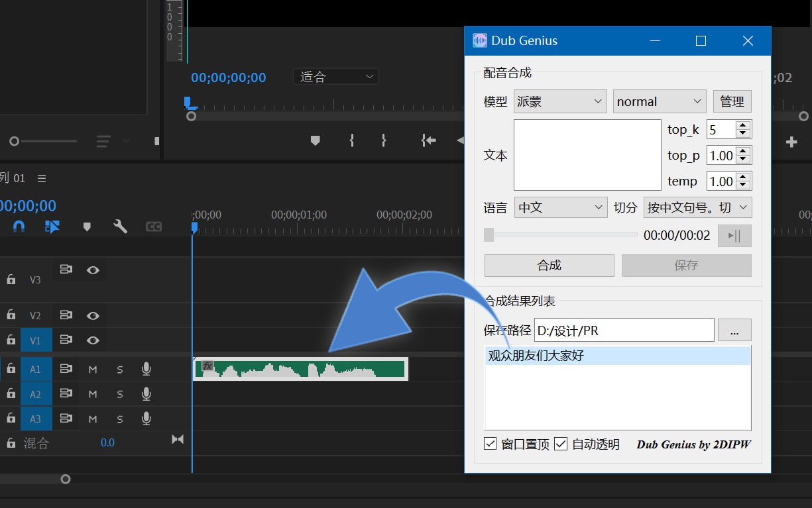Click the 管理 manage button

coord(732,101)
